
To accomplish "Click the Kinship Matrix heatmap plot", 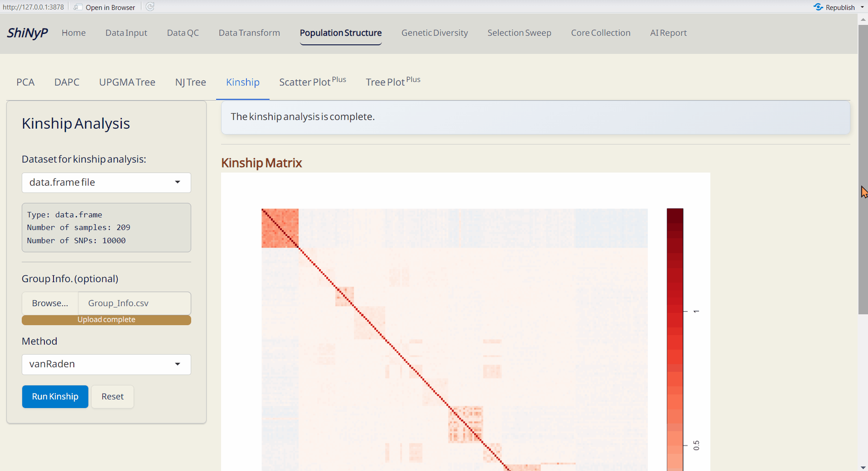I will point(454,340).
